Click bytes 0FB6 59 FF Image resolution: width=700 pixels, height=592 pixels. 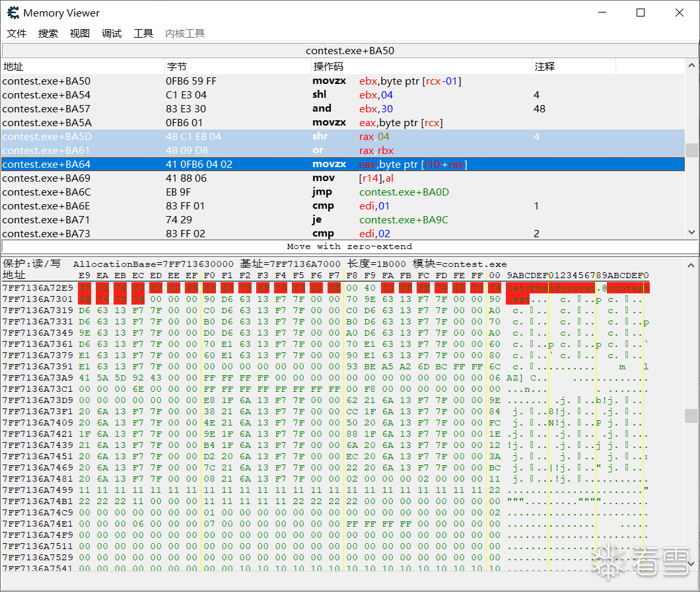pos(191,81)
